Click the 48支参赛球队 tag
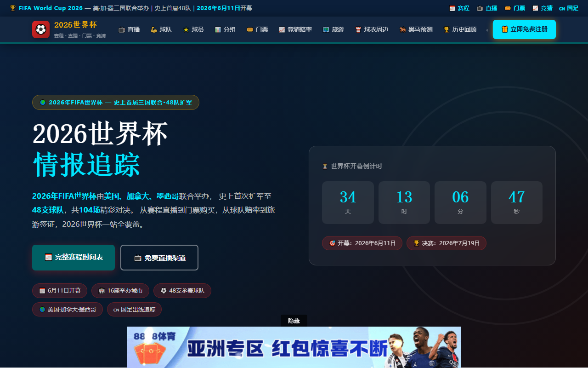 182,291
